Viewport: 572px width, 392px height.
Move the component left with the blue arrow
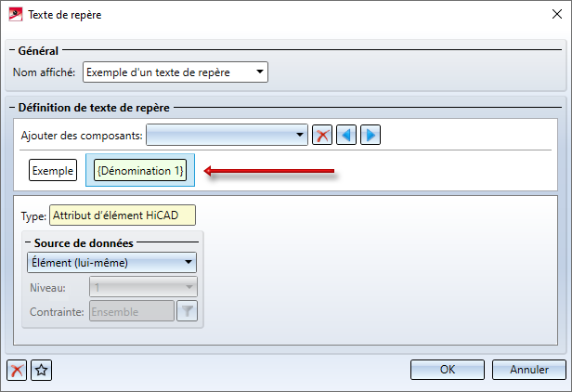coord(346,136)
